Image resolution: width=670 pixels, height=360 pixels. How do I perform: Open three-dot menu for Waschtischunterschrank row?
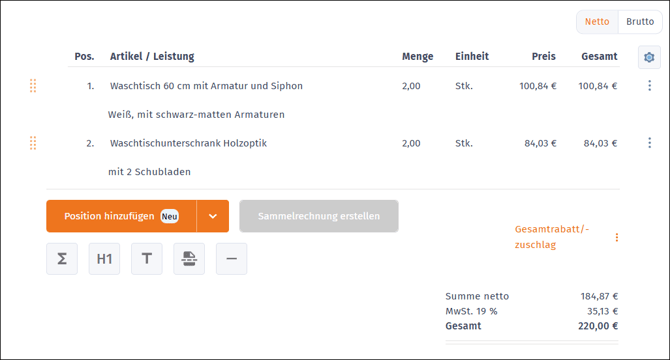[649, 143]
